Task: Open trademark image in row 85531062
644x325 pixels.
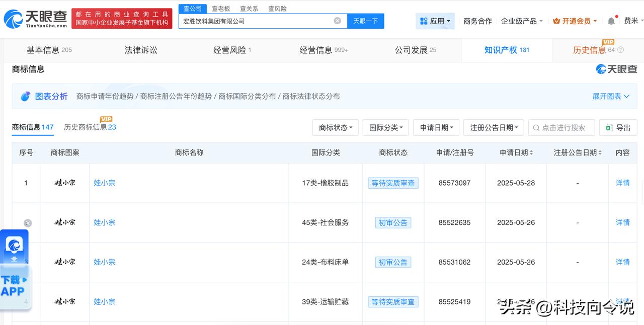Action: point(65,262)
